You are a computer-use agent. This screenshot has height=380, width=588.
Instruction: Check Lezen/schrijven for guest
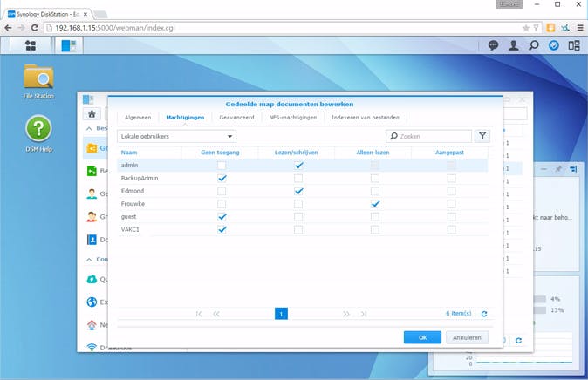[298, 217]
